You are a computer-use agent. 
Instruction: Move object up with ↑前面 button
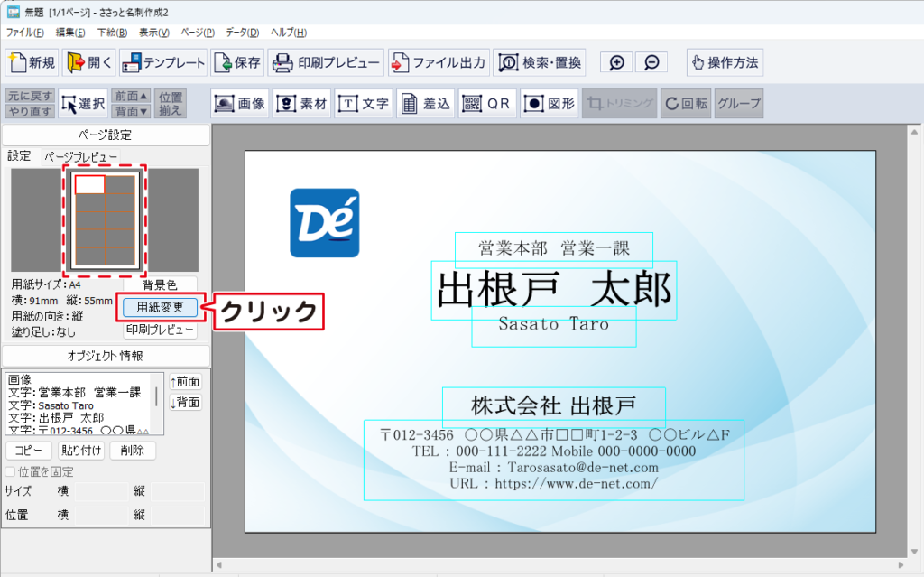click(x=186, y=382)
